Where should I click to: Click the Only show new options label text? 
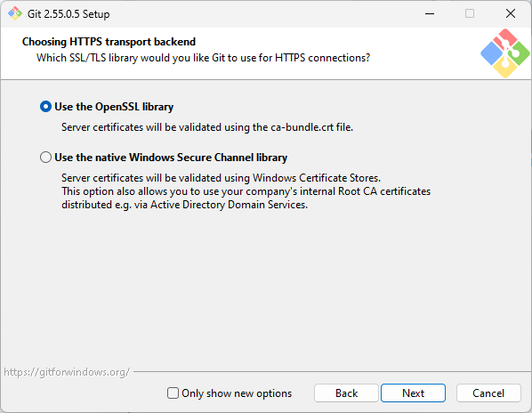237,393
